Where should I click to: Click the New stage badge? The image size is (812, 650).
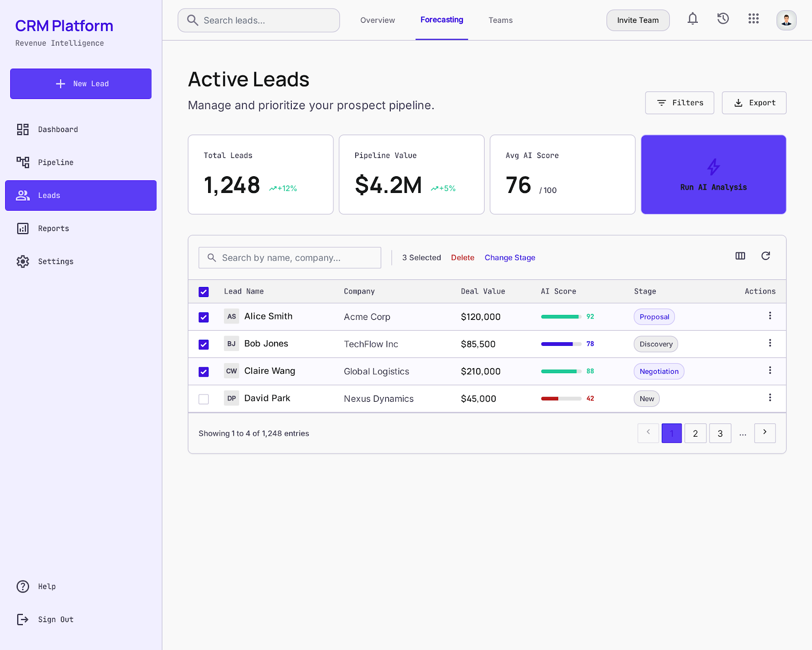[647, 399]
